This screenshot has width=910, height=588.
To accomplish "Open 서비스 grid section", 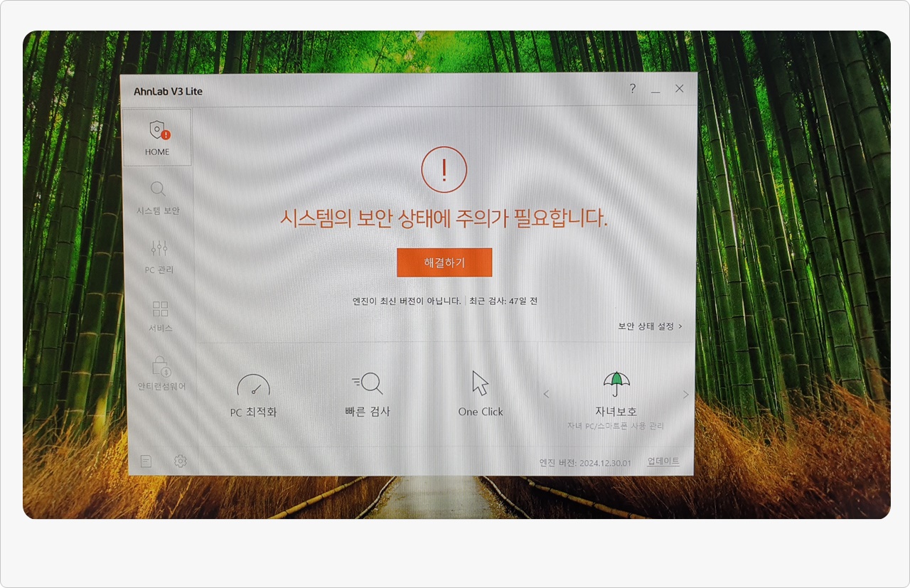I will [x=161, y=316].
